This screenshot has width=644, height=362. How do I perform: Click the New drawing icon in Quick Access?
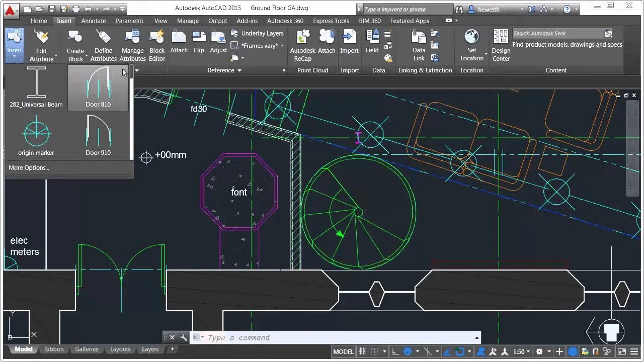[x=28, y=9]
